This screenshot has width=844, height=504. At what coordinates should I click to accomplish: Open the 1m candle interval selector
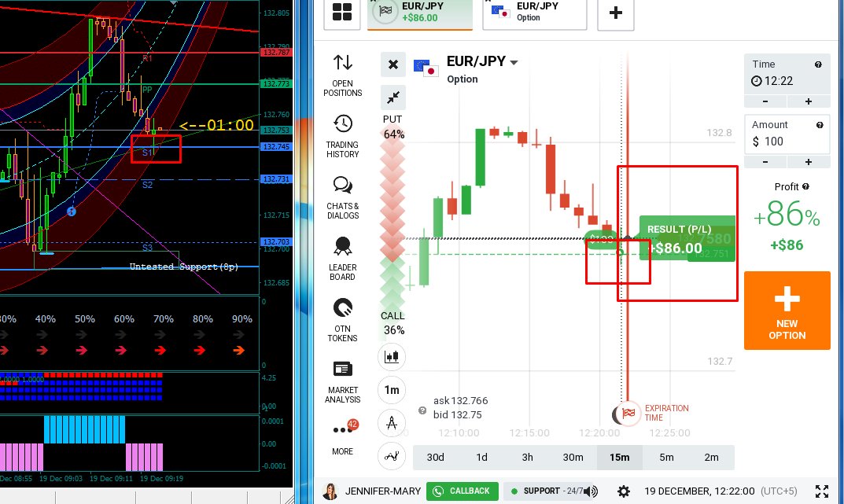(392, 390)
